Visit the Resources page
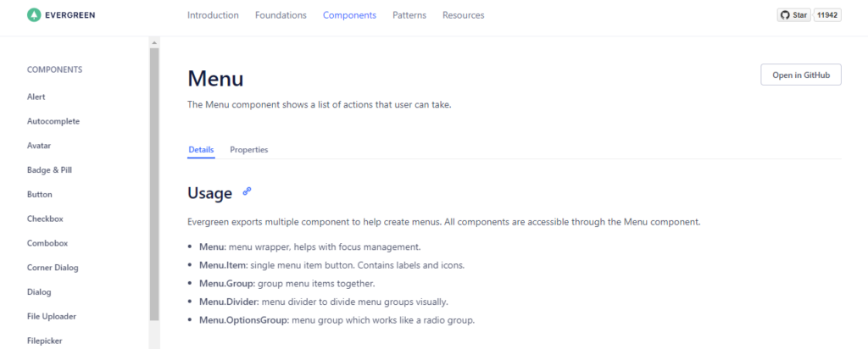This screenshot has width=868, height=349. point(464,15)
